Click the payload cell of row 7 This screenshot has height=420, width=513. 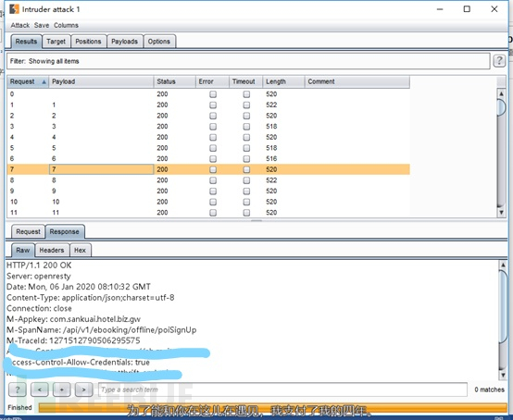tap(101, 169)
